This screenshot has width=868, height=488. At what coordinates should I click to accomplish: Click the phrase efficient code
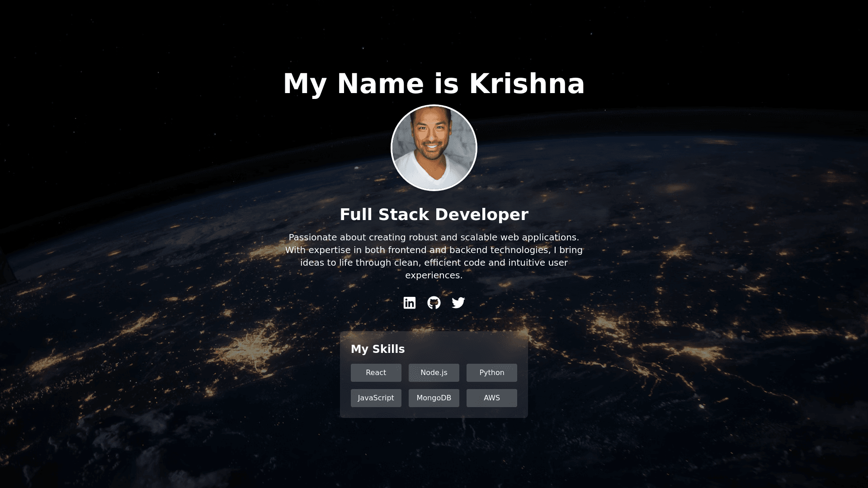coord(455,263)
